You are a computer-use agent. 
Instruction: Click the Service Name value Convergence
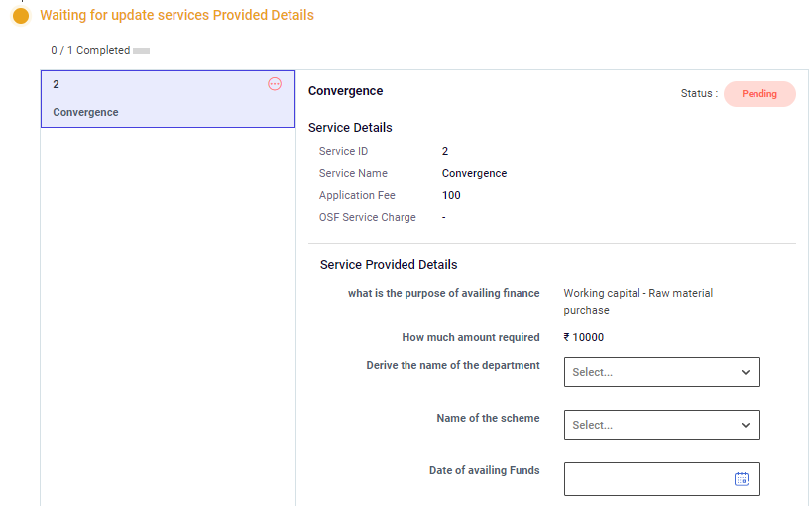pos(474,174)
